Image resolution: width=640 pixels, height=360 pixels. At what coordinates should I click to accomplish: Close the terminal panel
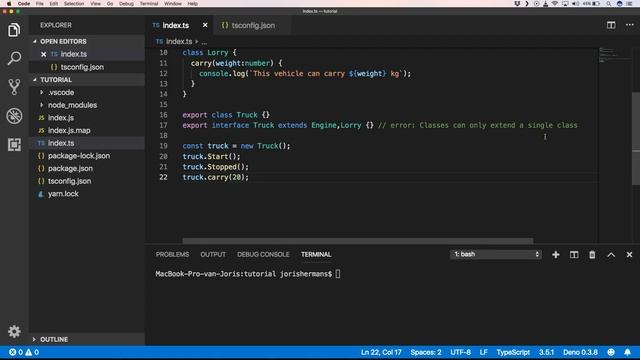tap(629, 255)
